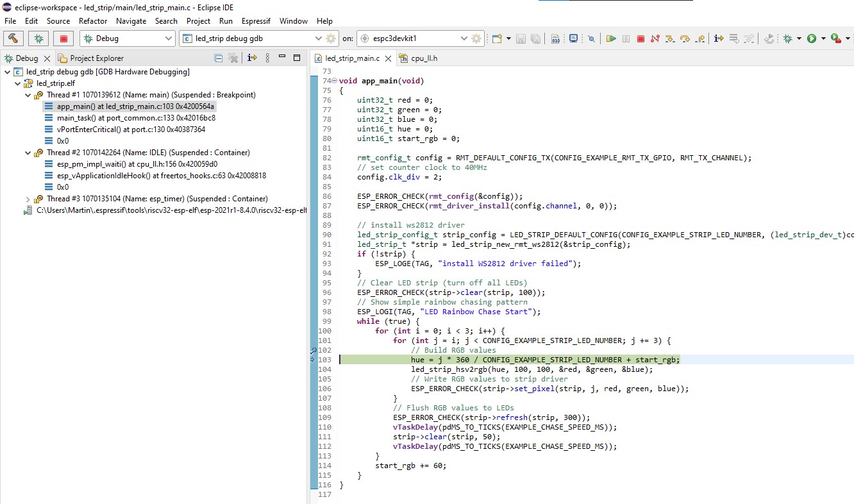Open the Debug bug icon dropdown arrow
Image resolution: width=854 pixels, height=504 pixels.
coord(799,38)
